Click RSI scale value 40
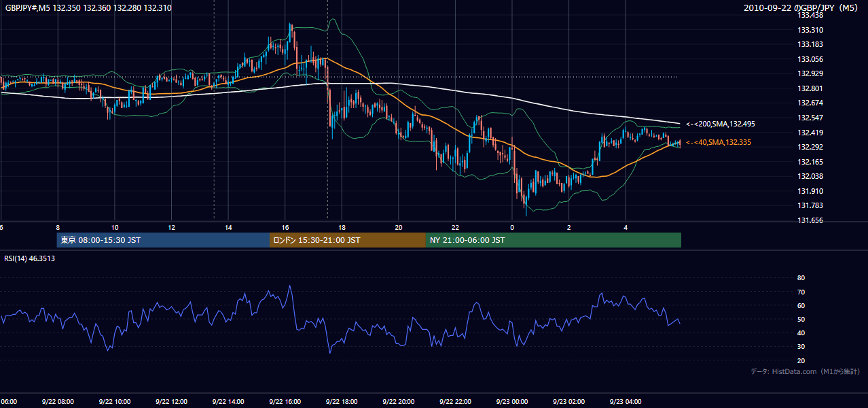 (801, 333)
